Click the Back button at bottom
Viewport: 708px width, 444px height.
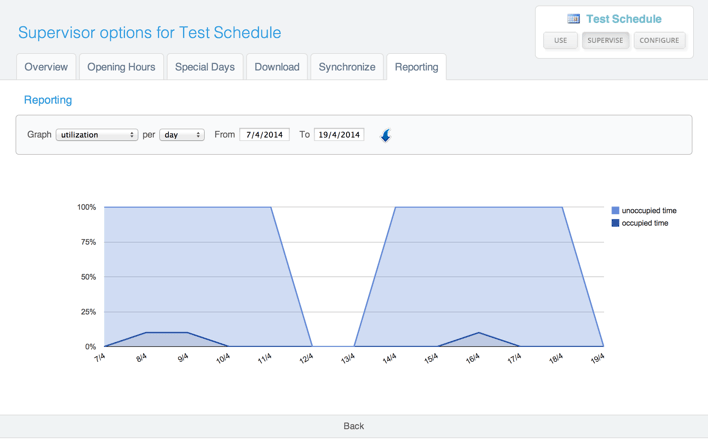coord(354,426)
